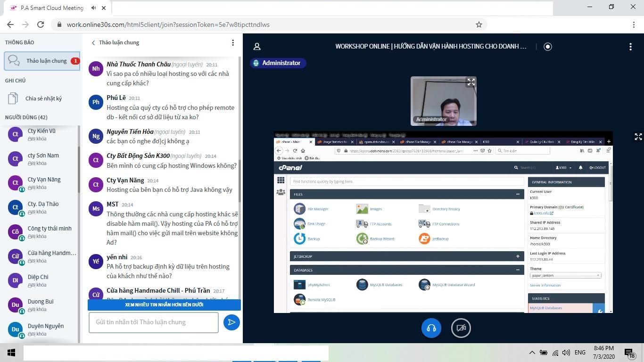Focus the Gửi tin nhắn tới Thảo luận chung field

(x=154, y=322)
